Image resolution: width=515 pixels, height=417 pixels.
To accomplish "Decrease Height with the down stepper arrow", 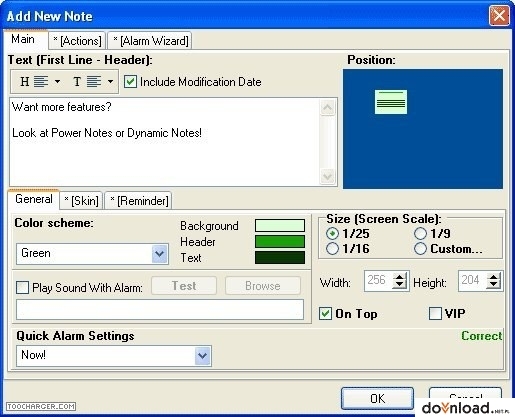I will (x=493, y=285).
